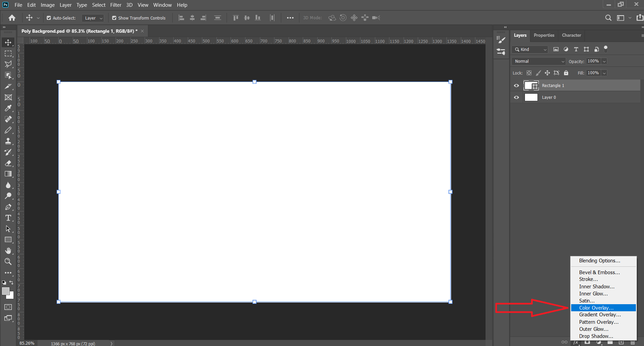Select the Gradient tool
Viewport: 644px width, 346px height.
click(8, 174)
